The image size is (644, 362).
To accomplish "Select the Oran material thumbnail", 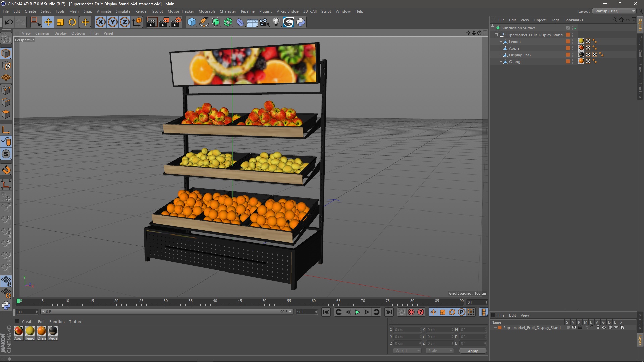I will pos(42,331).
